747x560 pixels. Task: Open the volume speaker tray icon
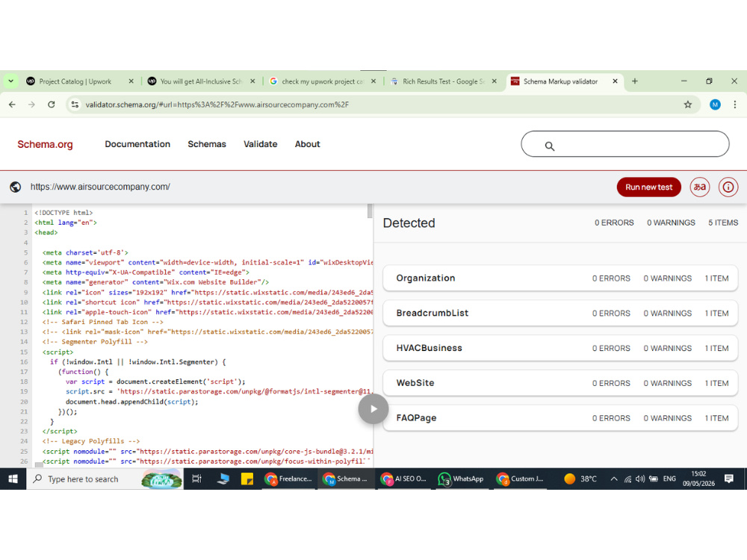[x=640, y=479]
